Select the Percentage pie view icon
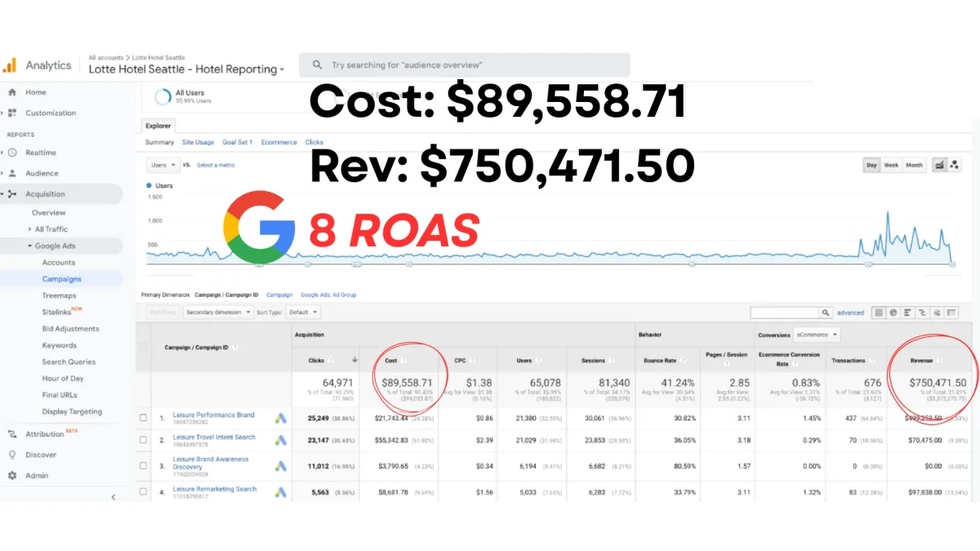The height and width of the screenshot is (551, 980). (x=893, y=313)
